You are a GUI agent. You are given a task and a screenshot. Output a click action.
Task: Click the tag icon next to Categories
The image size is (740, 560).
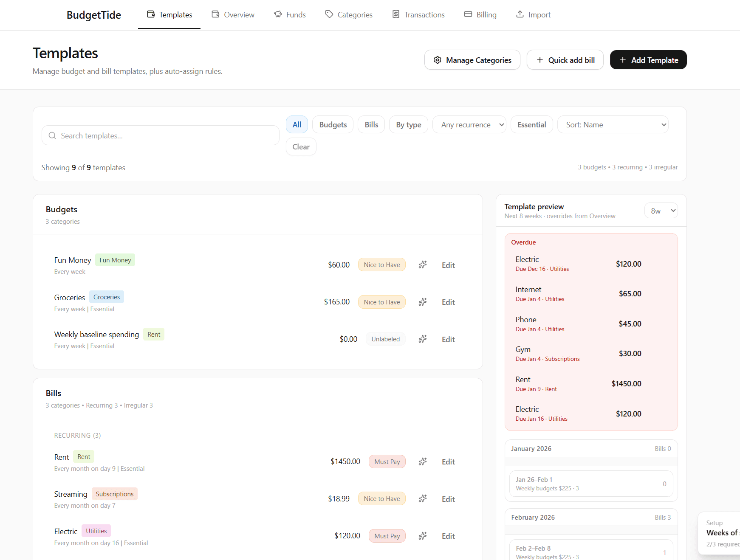(x=329, y=14)
